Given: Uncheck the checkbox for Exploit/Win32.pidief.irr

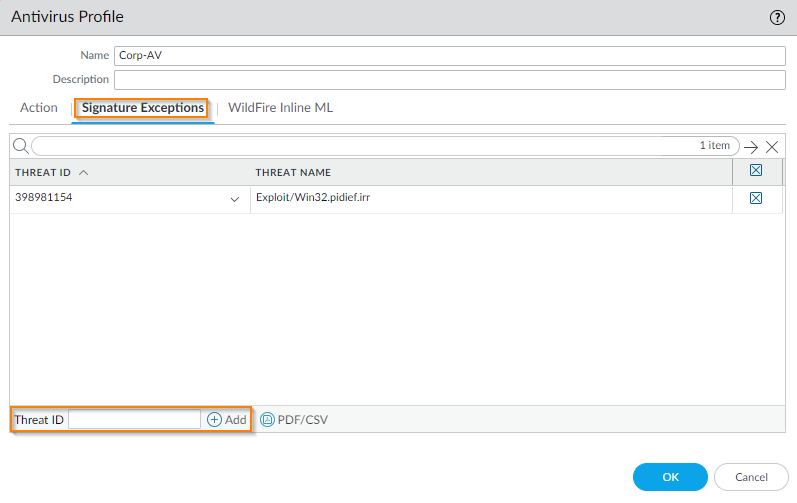Looking at the screenshot, I should pyautogui.click(x=756, y=198).
